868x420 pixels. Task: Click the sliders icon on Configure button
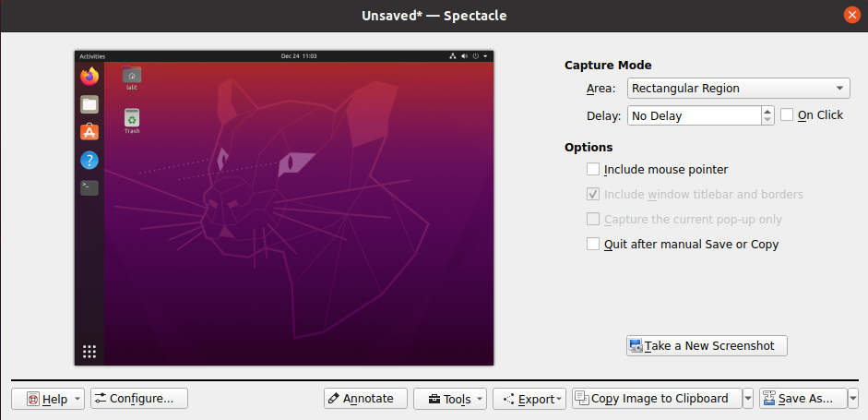[x=101, y=398]
